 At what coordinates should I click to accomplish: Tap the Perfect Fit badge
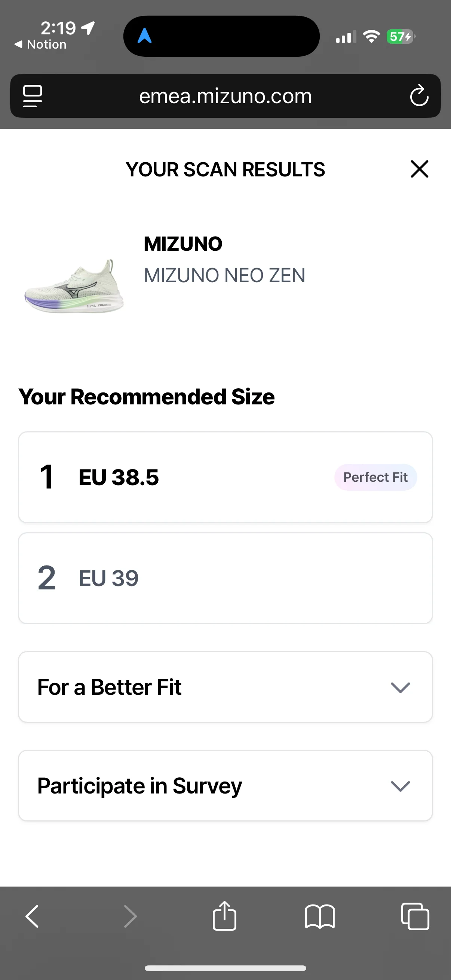click(375, 477)
